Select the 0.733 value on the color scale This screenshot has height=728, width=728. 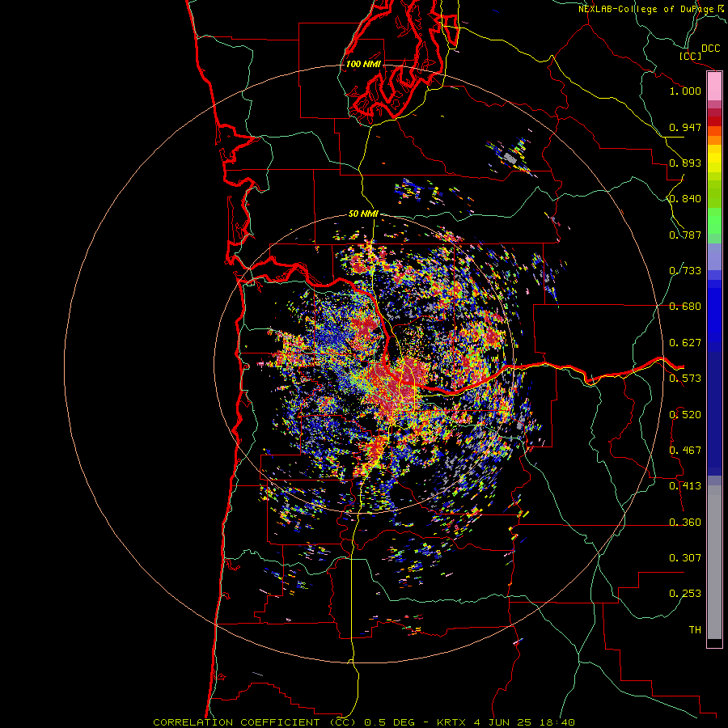coord(685,271)
